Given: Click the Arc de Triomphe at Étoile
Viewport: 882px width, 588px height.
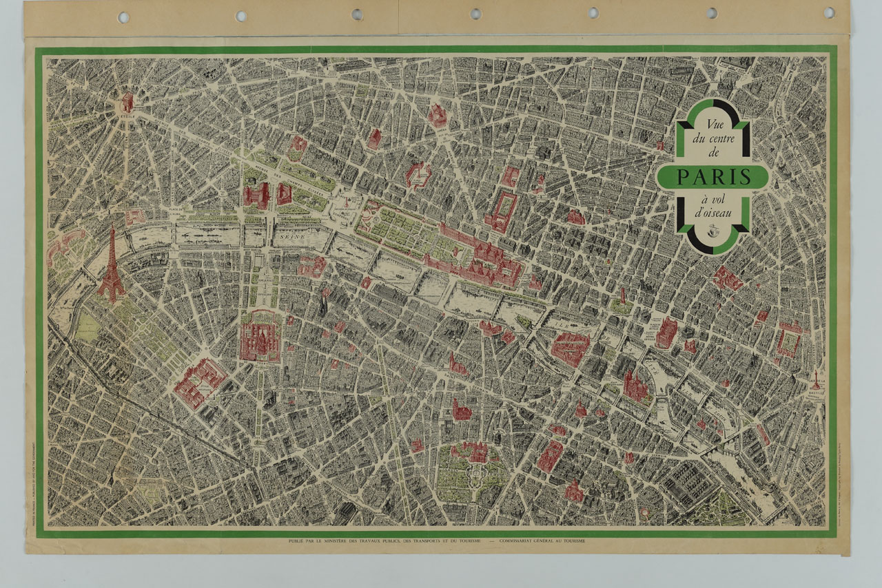Looking at the screenshot, I should (x=127, y=103).
